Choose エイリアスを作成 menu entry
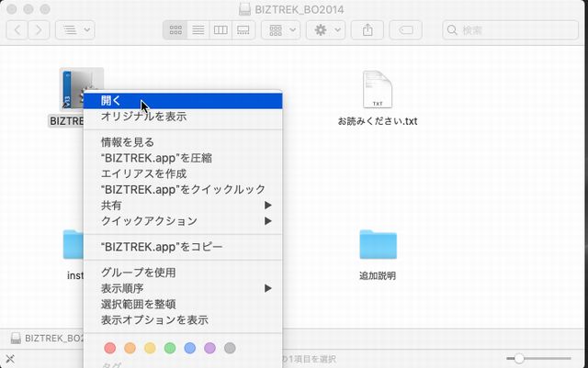 tap(183, 173)
